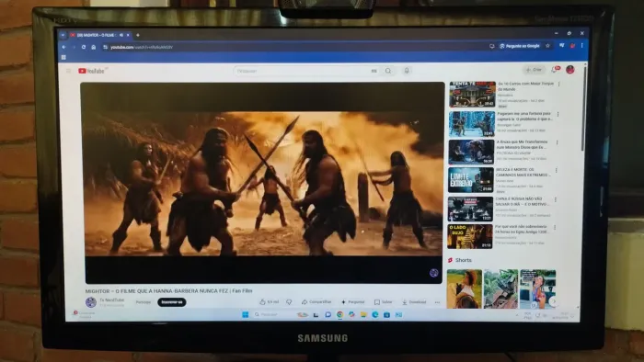Image resolution: width=644 pixels, height=362 pixels.
Task: Show next Shorts with arrow button
Action: click(553, 301)
